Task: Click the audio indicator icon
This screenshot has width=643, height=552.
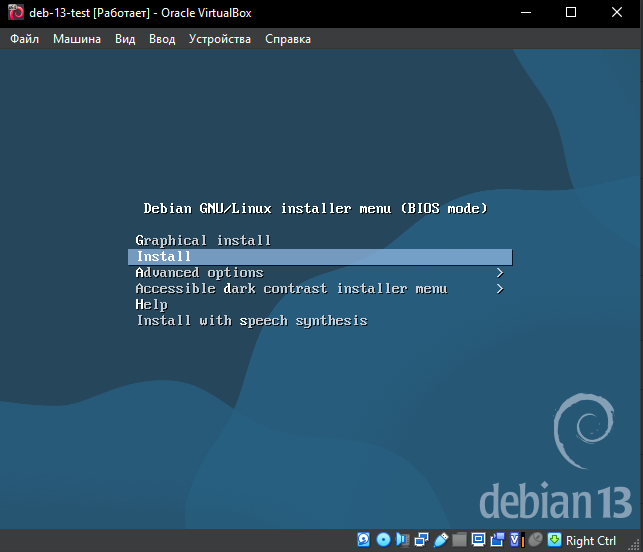Action: 402,540
